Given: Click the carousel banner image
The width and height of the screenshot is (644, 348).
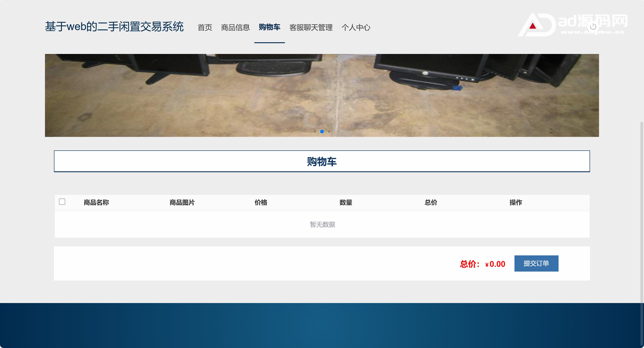Looking at the screenshot, I should (322, 95).
